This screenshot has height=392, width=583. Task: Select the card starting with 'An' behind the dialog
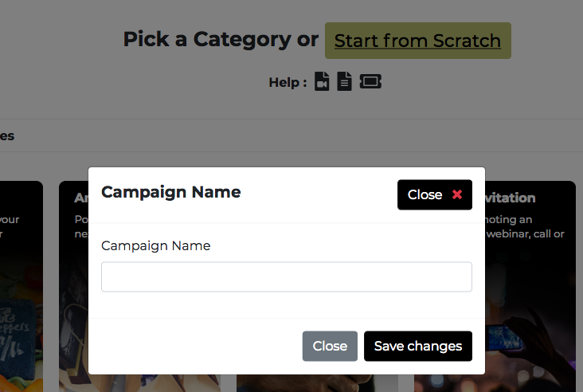click(73, 286)
